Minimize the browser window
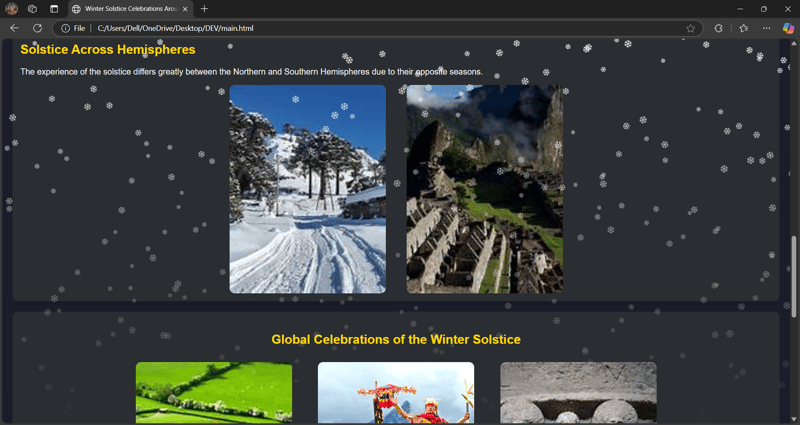800x425 pixels. click(x=740, y=9)
